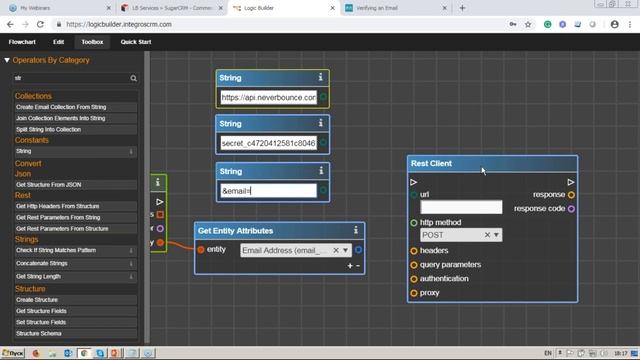Click the output port of the secret String node
The width and height of the screenshot is (640, 360).
tap(323, 142)
